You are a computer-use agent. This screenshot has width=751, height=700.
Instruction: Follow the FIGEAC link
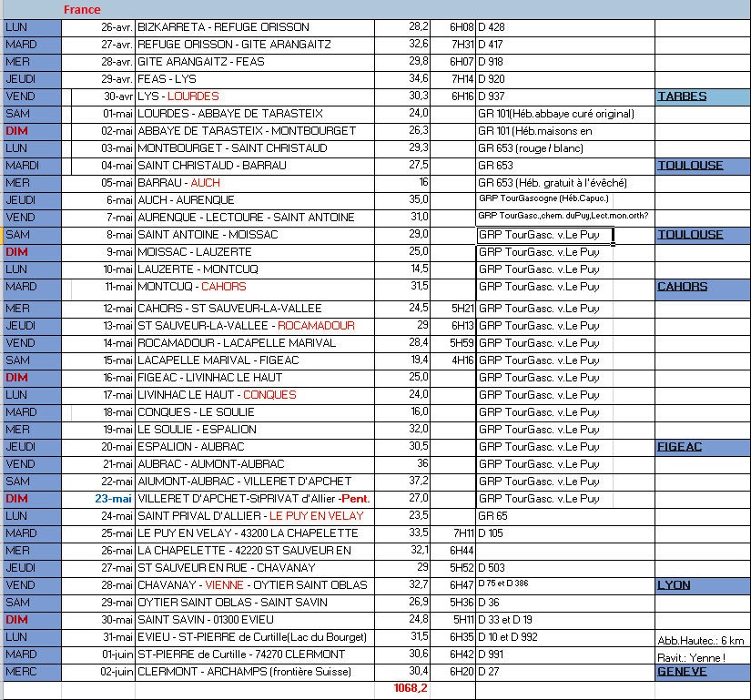tap(681, 447)
